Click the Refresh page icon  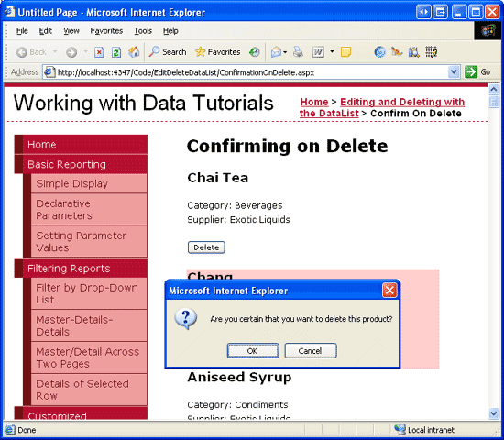pos(116,52)
